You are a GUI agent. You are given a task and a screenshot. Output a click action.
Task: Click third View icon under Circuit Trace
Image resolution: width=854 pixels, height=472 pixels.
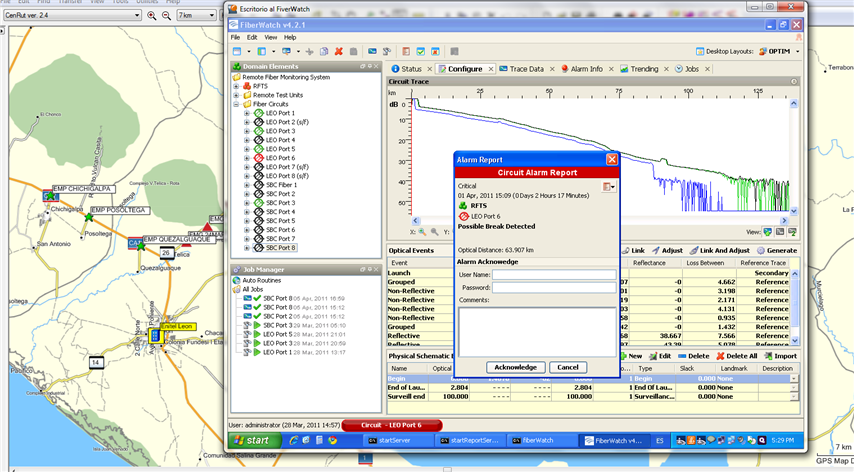pos(792,232)
